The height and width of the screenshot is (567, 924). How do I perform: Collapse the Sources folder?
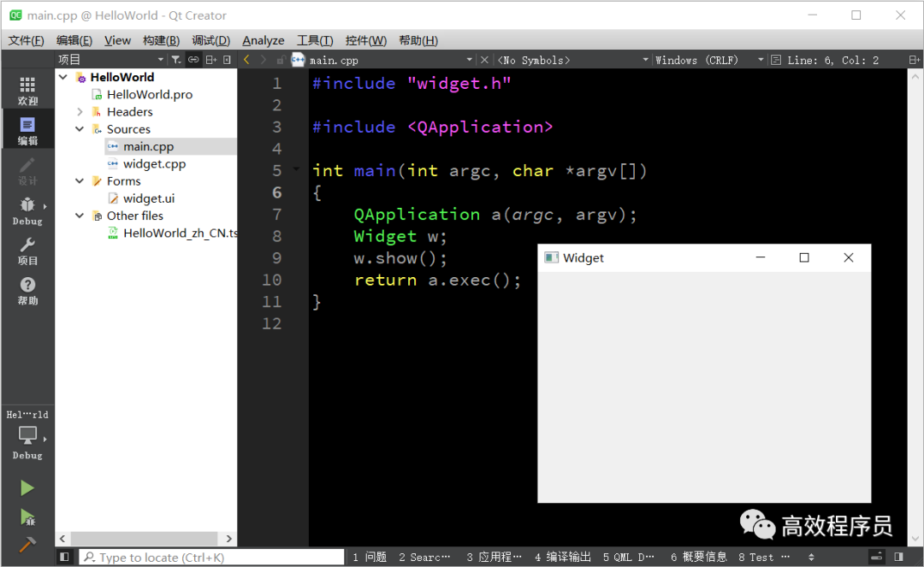[x=80, y=129]
